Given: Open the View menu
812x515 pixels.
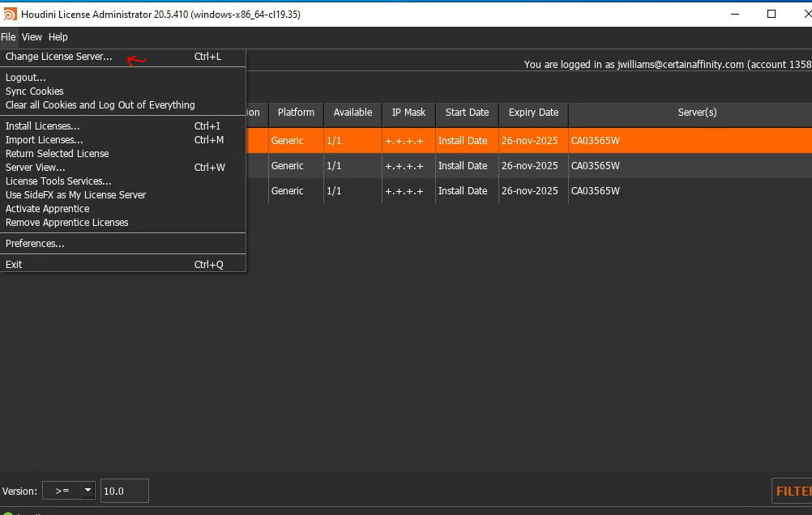Looking at the screenshot, I should click(x=32, y=36).
